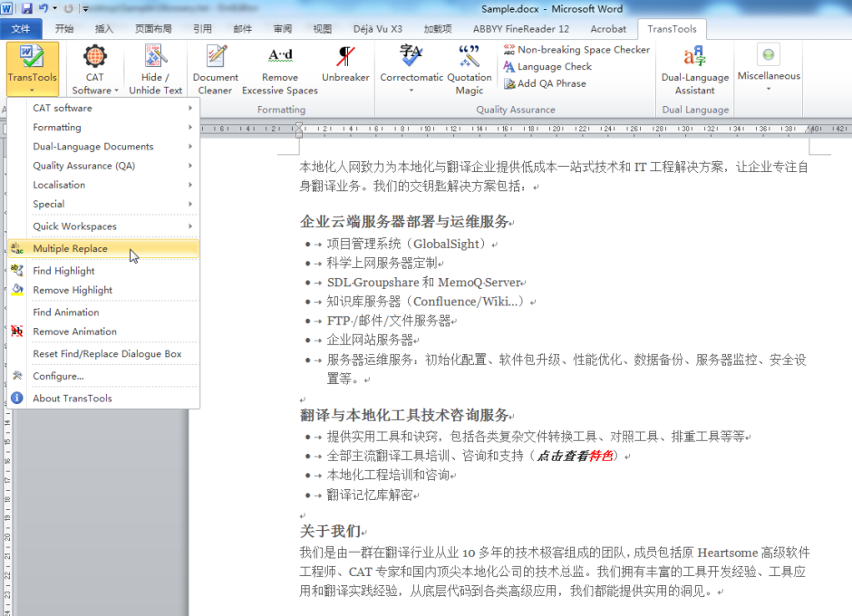Click the Unbreaker icon
The height and width of the screenshot is (616, 852).
[x=345, y=59]
